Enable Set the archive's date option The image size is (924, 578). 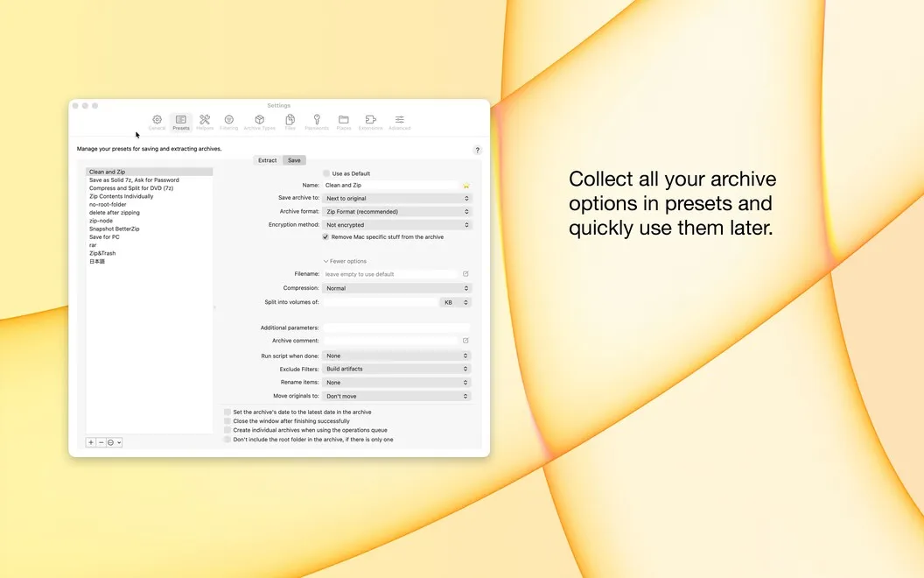(227, 412)
